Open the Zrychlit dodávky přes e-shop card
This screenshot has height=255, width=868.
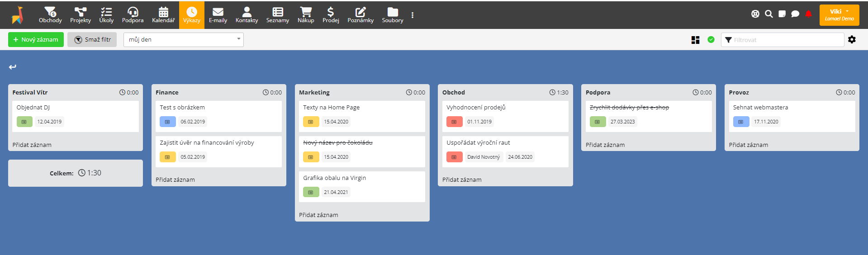point(649,116)
